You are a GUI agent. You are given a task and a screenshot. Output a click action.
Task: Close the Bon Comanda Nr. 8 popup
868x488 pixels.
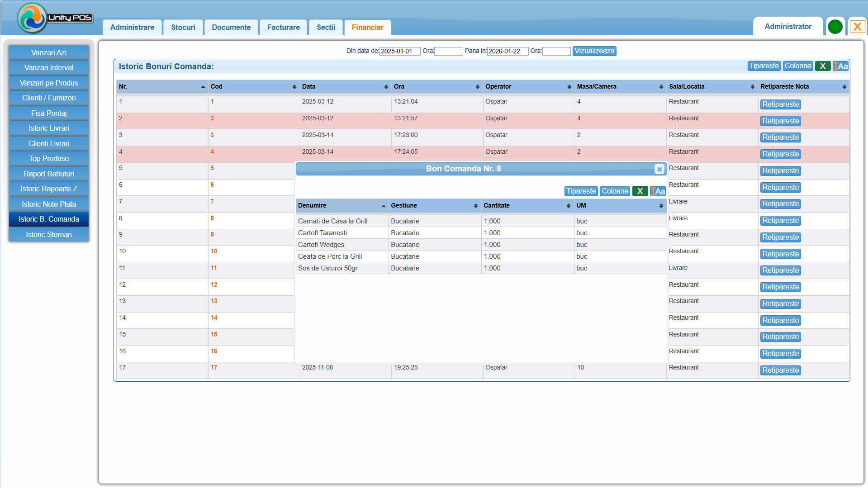point(659,169)
